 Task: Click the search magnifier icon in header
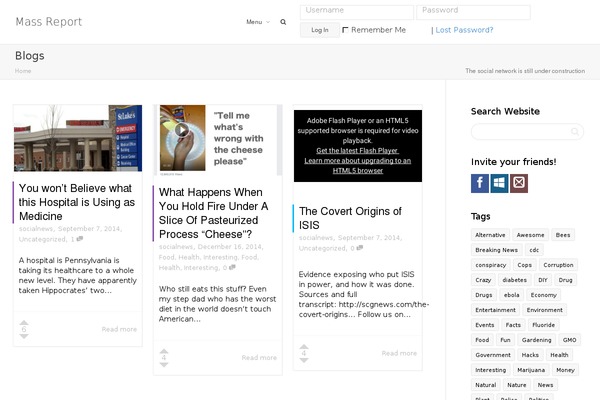(283, 22)
